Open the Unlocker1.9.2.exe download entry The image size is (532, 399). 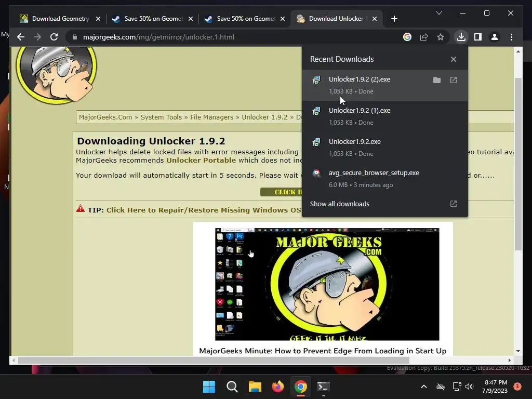click(x=385, y=147)
